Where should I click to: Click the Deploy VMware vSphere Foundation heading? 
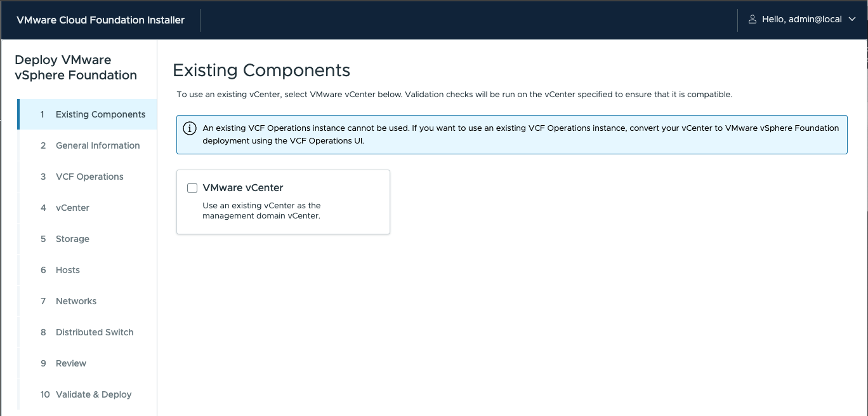pos(76,67)
